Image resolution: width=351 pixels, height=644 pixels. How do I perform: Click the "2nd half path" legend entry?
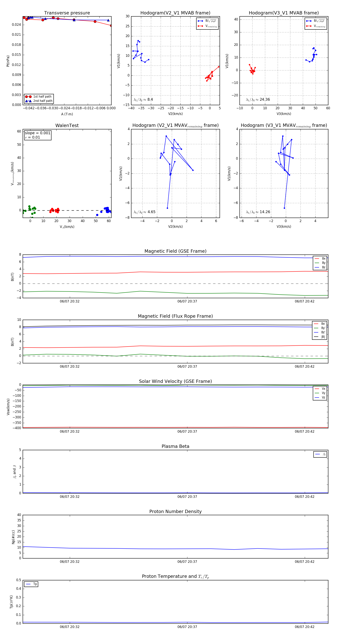[x=39, y=101]
